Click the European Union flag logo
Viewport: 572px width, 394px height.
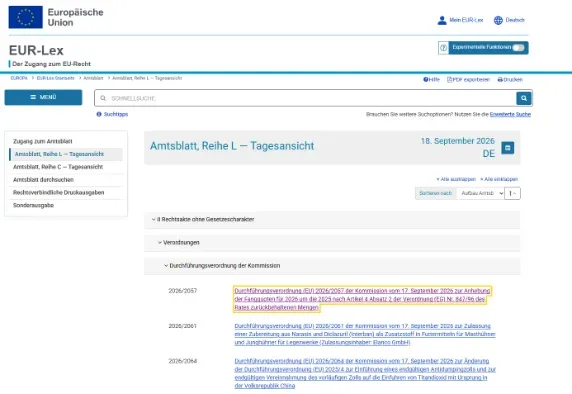coord(26,17)
